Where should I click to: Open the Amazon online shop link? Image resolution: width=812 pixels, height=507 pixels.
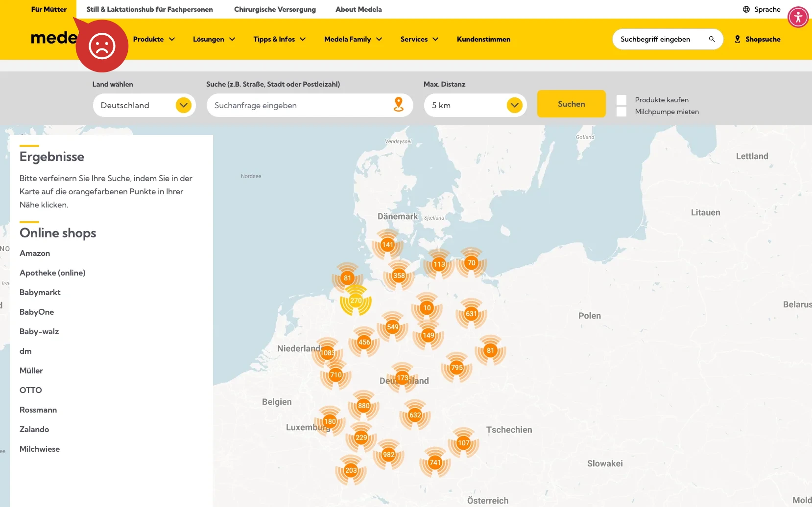(35, 253)
